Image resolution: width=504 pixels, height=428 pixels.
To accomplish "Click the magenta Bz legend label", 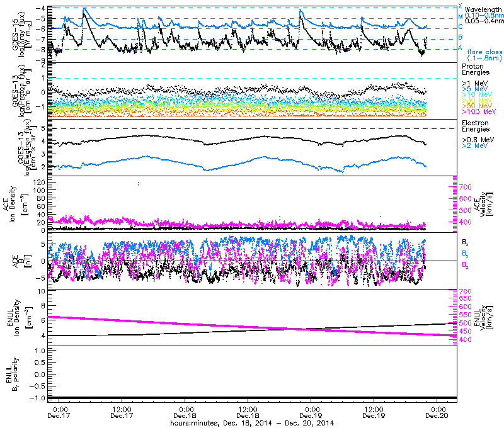I will (x=465, y=265).
